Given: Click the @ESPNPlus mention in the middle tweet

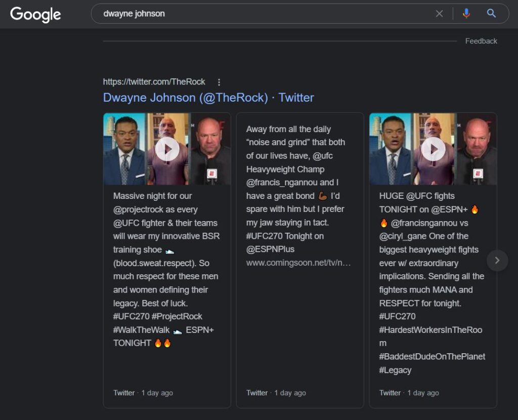Looking at the screenshot, I should click(x=270, y=249).
